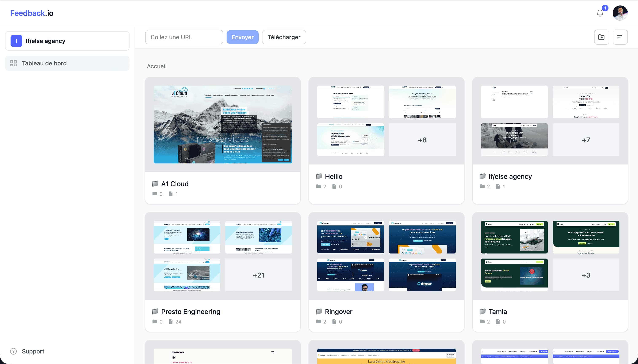Open 'La création d'entreprise' yellow thumbnail

pyautogui.click(x=386, y=356)
